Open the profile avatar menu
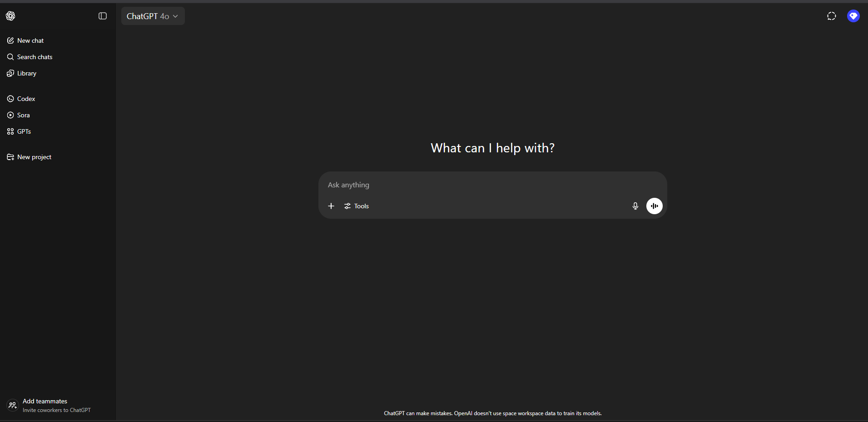The height and width of the screenshot is (422, 868). (853, 16)
